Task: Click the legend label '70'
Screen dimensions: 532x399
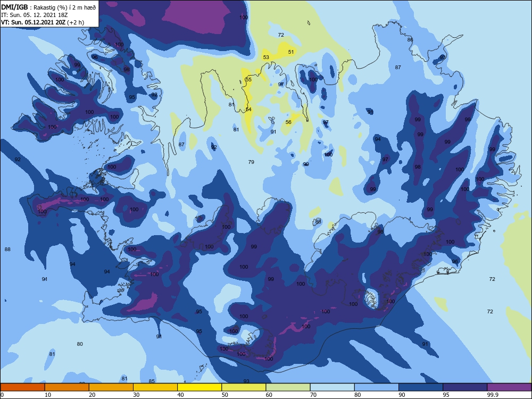Action: coord(313,395)
